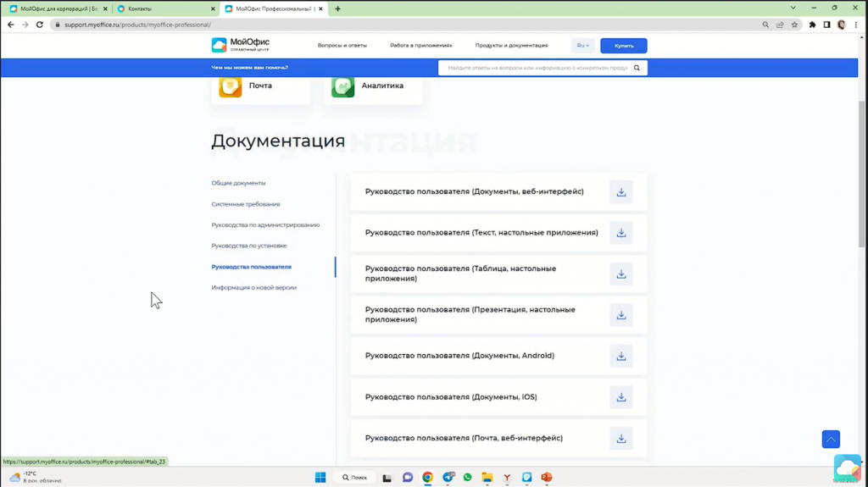The height and width of the screenshot is (487, 868).
Task: Toggle browser side panel
Action: 826,25
